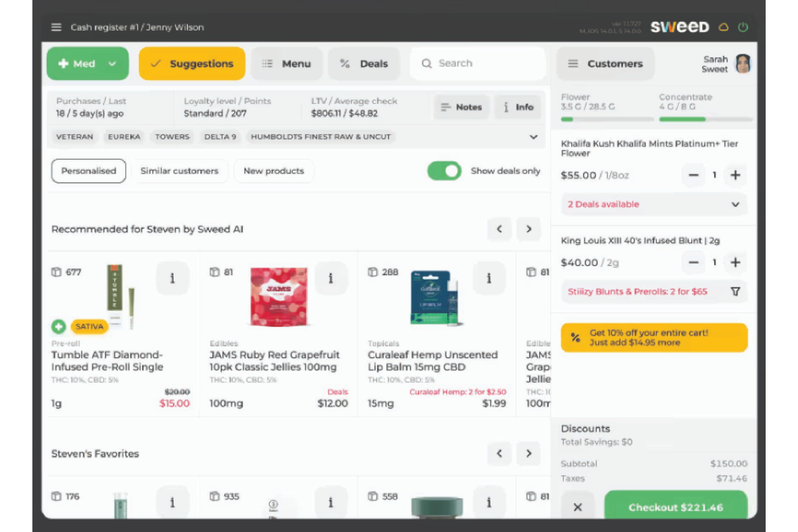Expand 2 Deals available dropdown

click(655, 204)
